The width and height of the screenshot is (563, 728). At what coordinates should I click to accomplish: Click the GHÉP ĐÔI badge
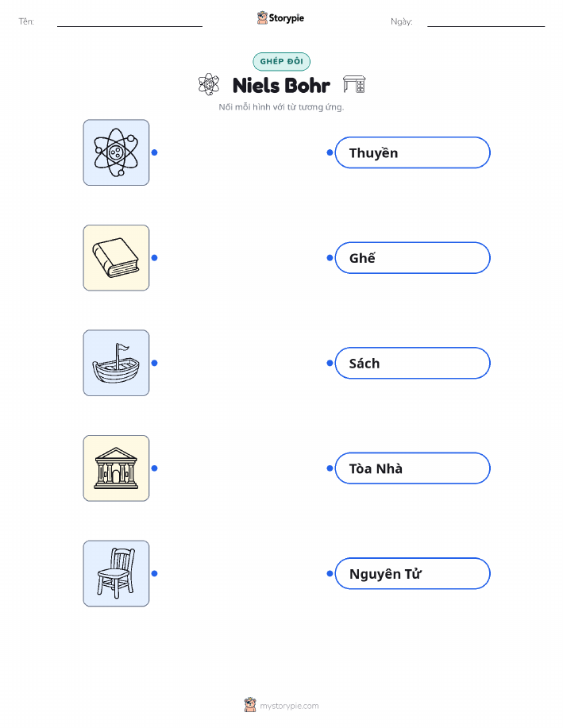pos(281,61)
